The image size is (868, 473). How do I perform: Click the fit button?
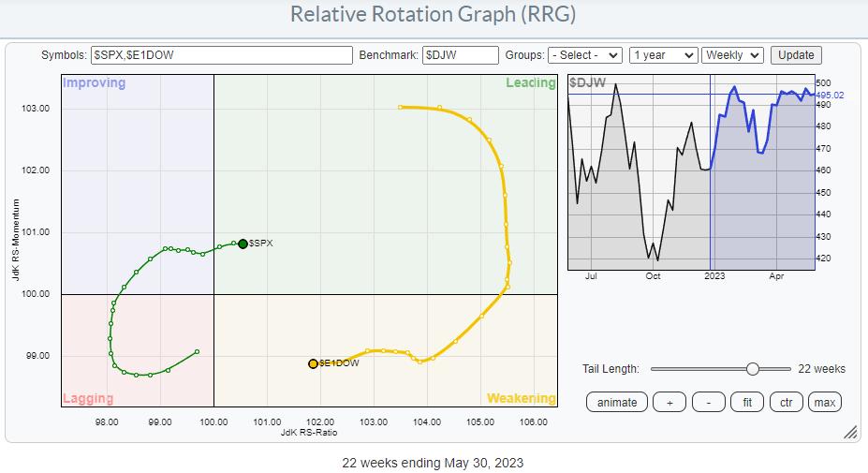coord(748,402)
